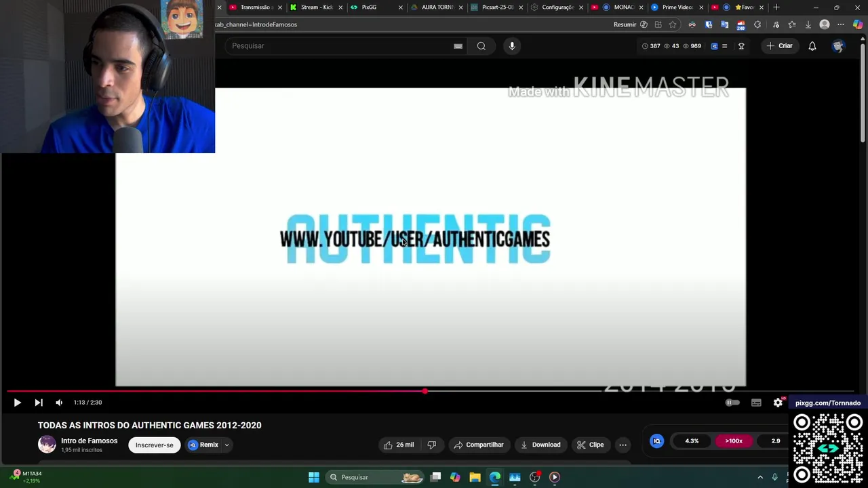The width and height of the screenshot is (868, 488).
Task: Skip to the next video
Action: tap(39, 403)
